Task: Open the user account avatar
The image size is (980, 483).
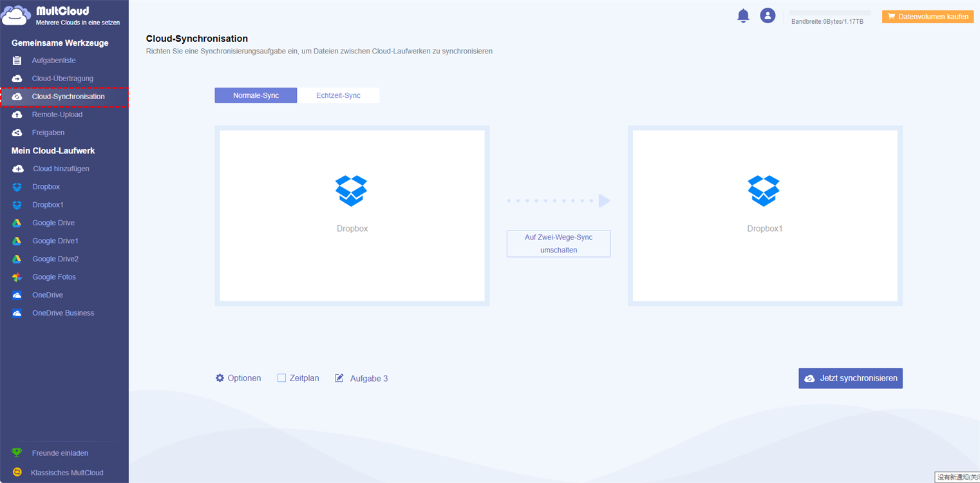Action: 768,16
